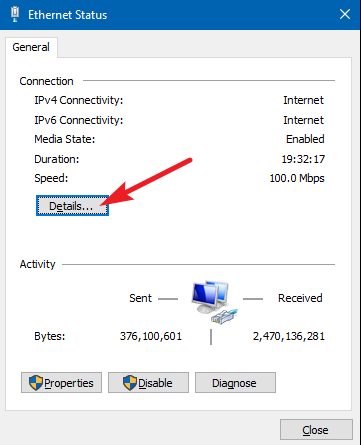Open the Details button
The height and width of the screenshot is (445, 361).
click(72, 206)
